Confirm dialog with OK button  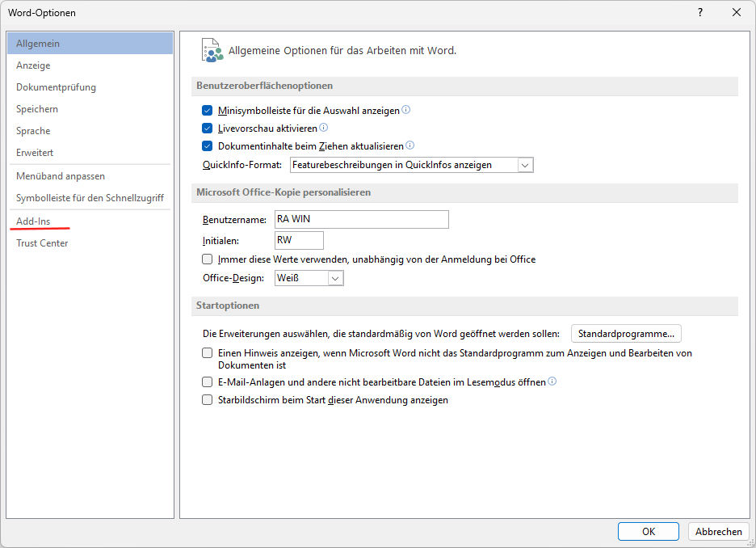click(648, 531)
